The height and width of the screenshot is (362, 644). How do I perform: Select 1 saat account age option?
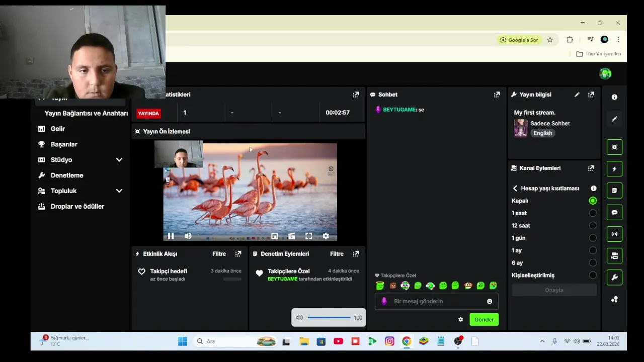tap(593, 213)
